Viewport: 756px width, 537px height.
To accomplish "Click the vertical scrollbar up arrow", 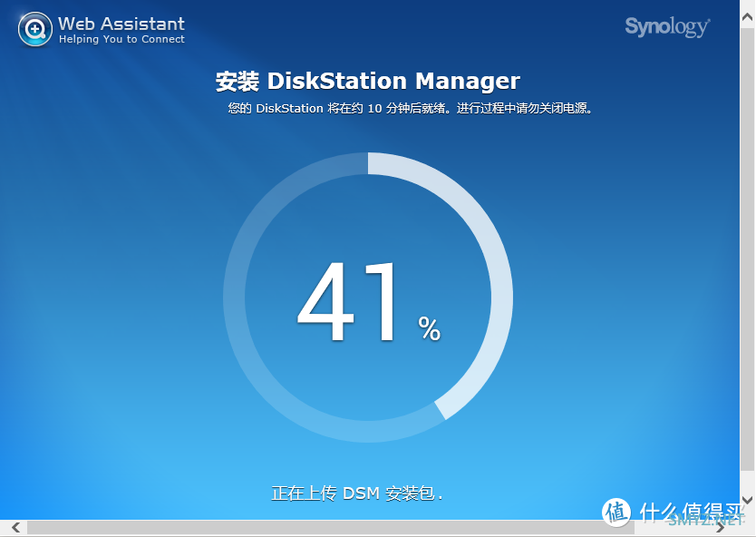I will point(747,17).
